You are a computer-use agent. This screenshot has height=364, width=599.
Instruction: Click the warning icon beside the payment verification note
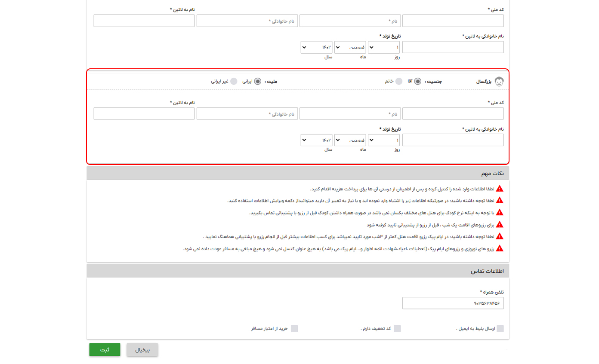click(x=500, y=188)
